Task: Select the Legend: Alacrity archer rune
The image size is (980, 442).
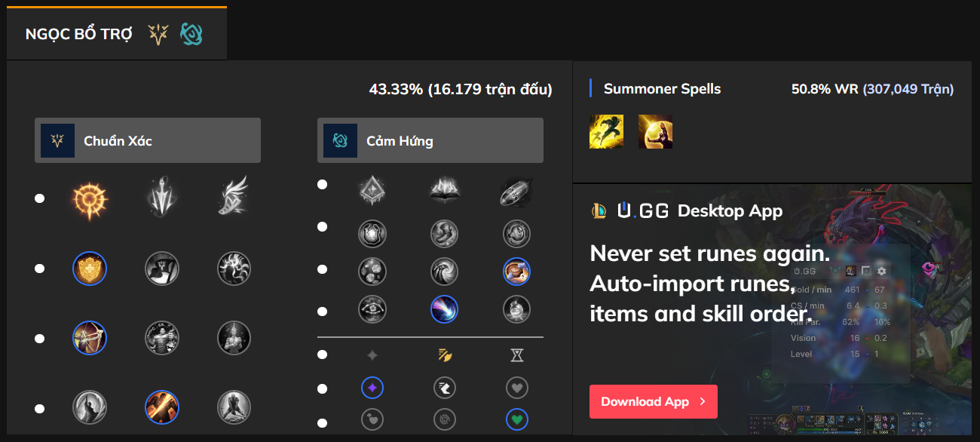Action: [90, 339]
